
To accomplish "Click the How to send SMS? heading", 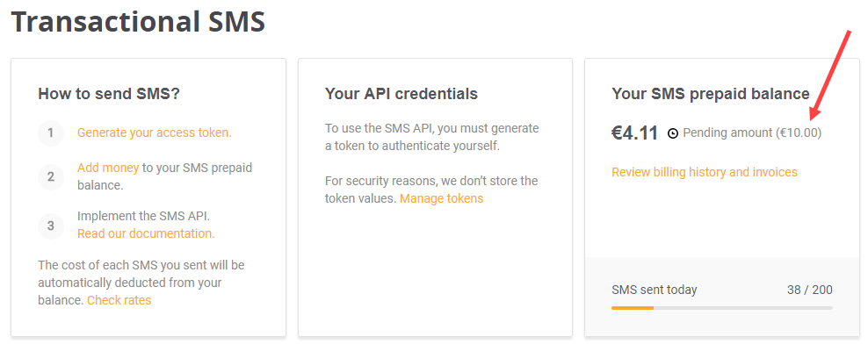I will [x=109, y=94].
